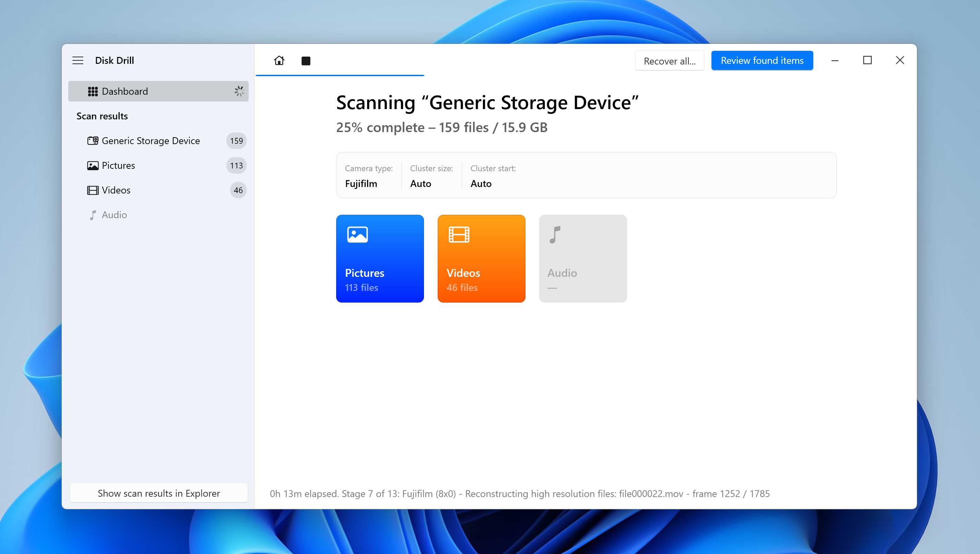The image size is (980, 554).
Task: Click the 113 count badge
Action: coord(236,166)
